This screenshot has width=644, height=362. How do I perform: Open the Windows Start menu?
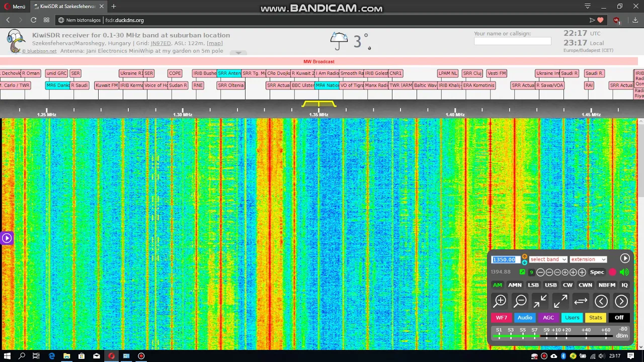7,356
